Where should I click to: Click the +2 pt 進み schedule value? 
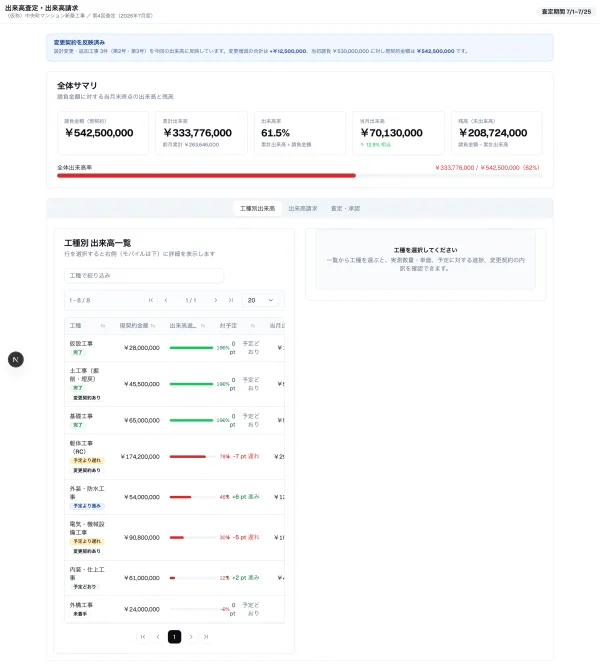(246, 578)
